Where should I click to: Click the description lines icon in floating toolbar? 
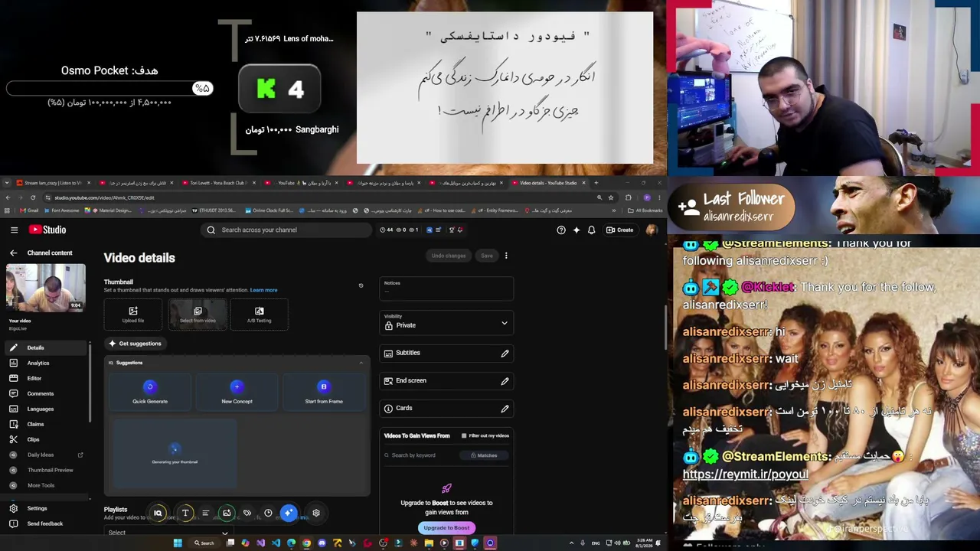[205, 514]
